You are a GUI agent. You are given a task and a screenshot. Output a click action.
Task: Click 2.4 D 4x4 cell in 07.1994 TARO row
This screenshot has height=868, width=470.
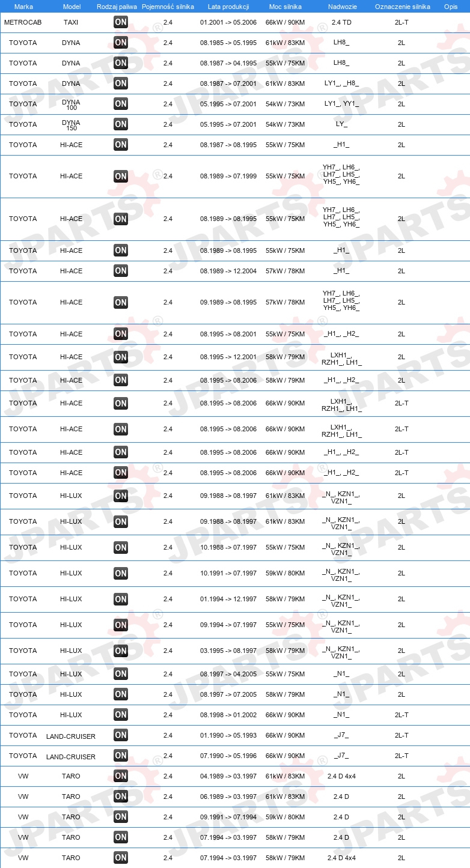tap(341, 858)
